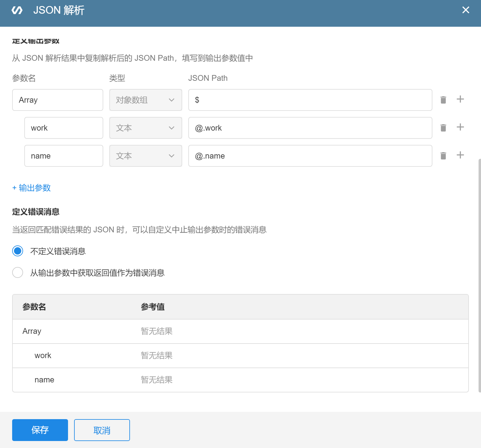Click the JSON 解析 logo icon
This screenshot has width=481, height=448.
pyautogui.click(x=17, y=10)
